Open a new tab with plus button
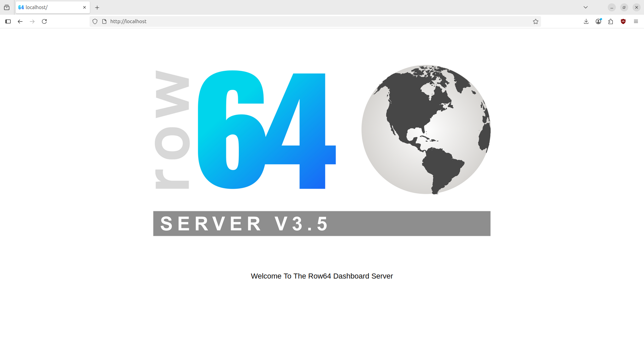644x359 pixels. pyautogui.click(x=97, y=7)
